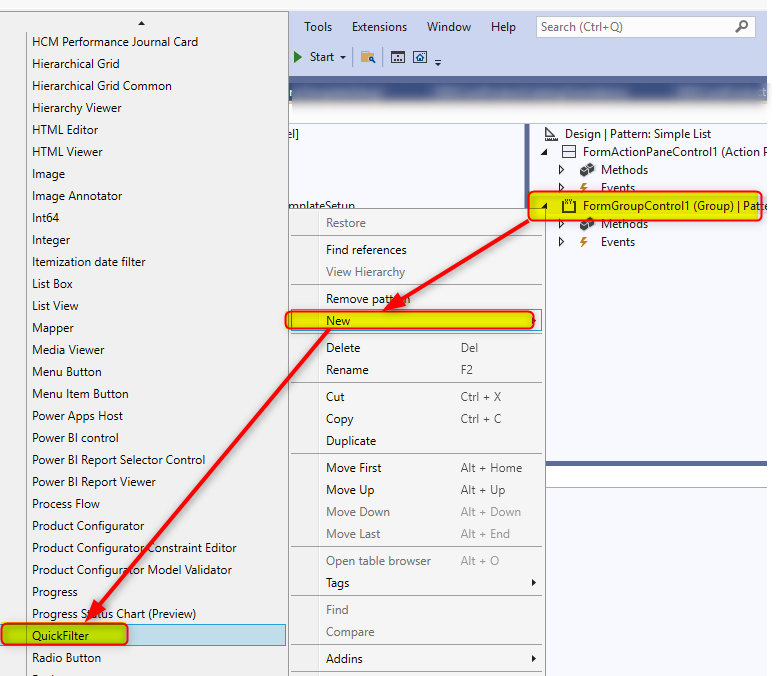Expand Events under FormGroupControl1
Viewport: 777px width, 676px height.
tap(561, 242)
